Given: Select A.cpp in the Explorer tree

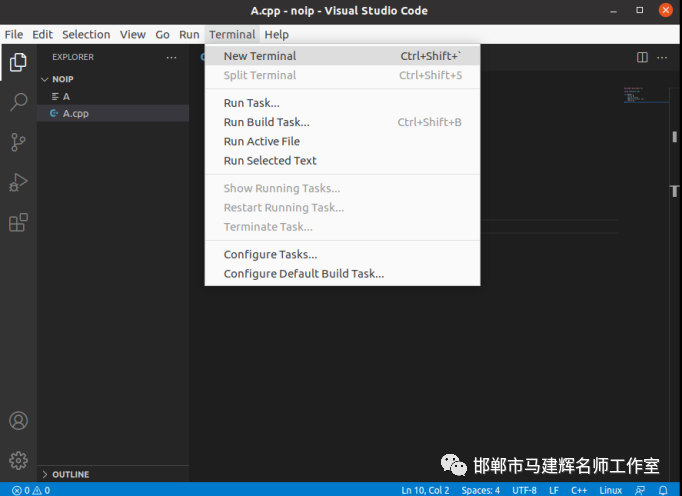Looking at the screenshot, I should click(113, 113).
